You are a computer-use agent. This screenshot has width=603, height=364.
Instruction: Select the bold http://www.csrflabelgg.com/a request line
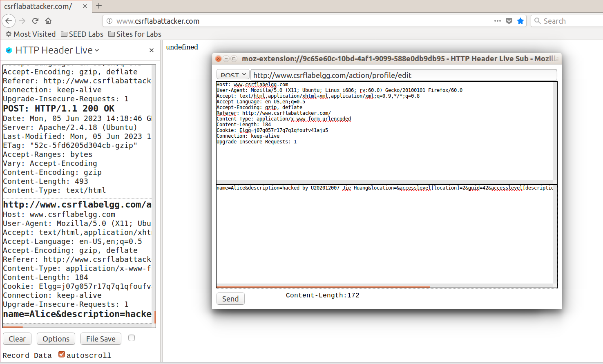coord(77,205)
